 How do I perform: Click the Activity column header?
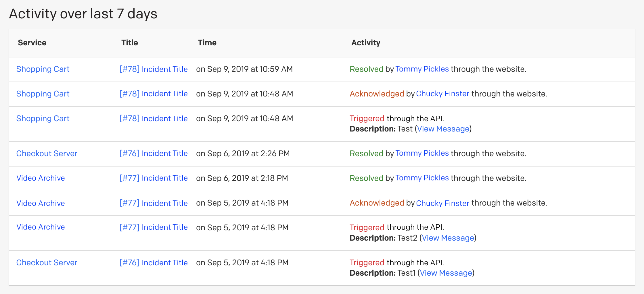coord(366,43)
